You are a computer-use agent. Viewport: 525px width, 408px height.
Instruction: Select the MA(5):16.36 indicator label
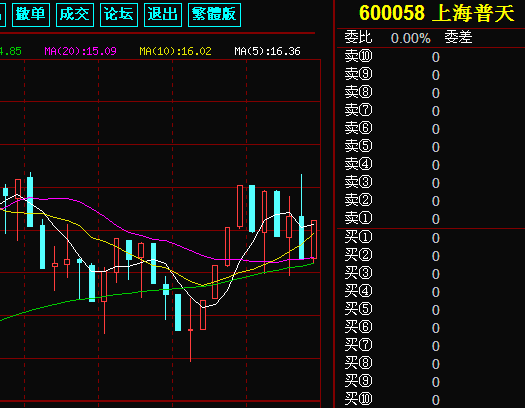click(267, 51)
